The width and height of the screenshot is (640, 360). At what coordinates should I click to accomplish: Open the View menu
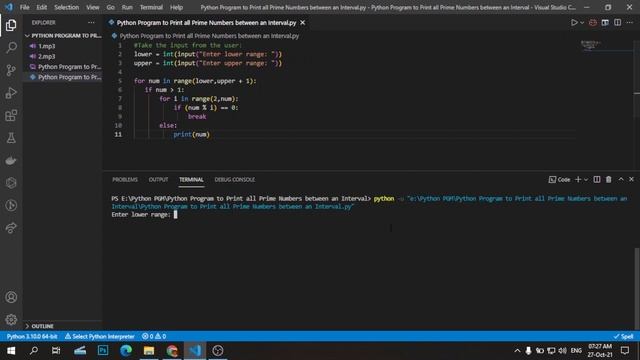coord(93,7)
